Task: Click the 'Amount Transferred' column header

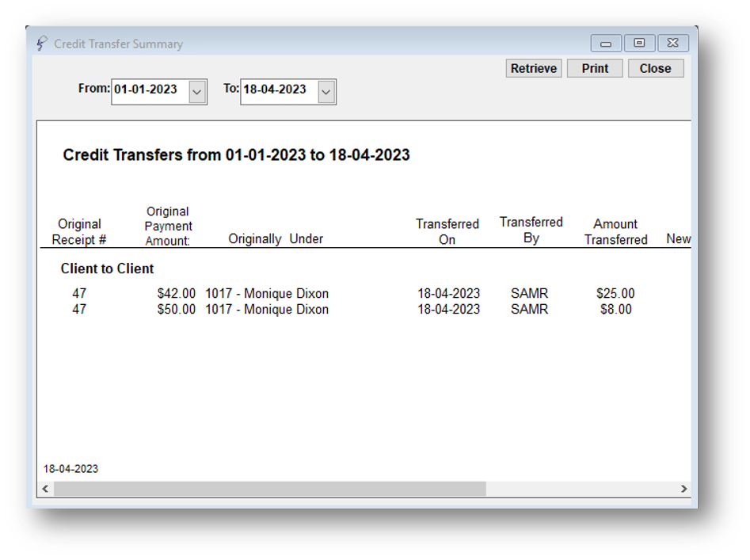Action: coord(615,231)
